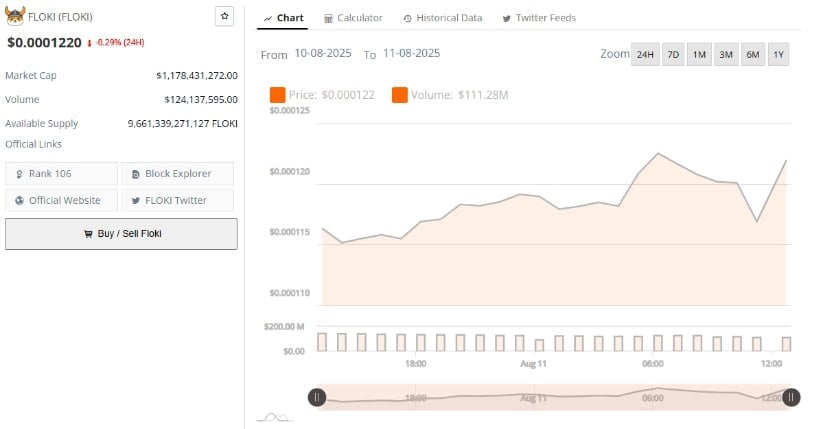Image resolution: width=825 pixels, height=429 pixels.
Task: Click the navigator range overview strip
Action: click(554, 397)
